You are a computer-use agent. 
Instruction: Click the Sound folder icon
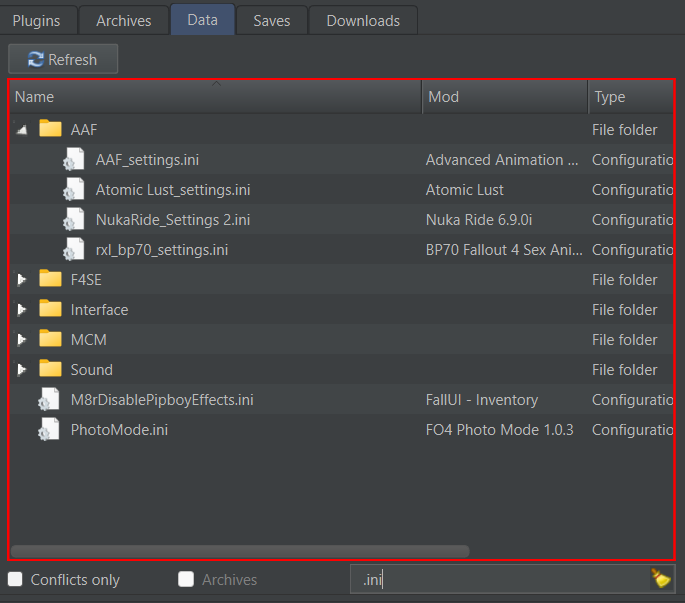click(50, 369)
